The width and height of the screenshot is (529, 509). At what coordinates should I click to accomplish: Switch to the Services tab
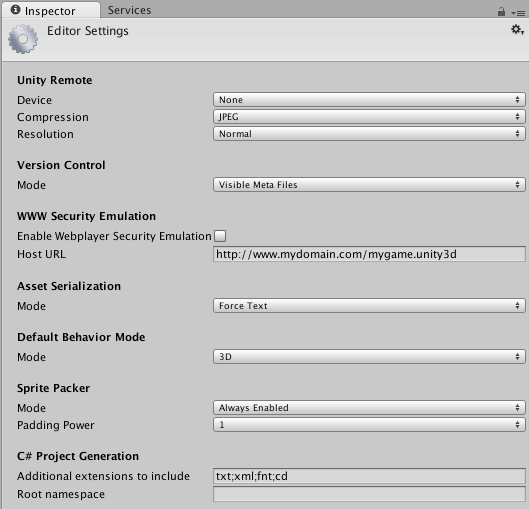pyautogui.click(x=130, y=10)
